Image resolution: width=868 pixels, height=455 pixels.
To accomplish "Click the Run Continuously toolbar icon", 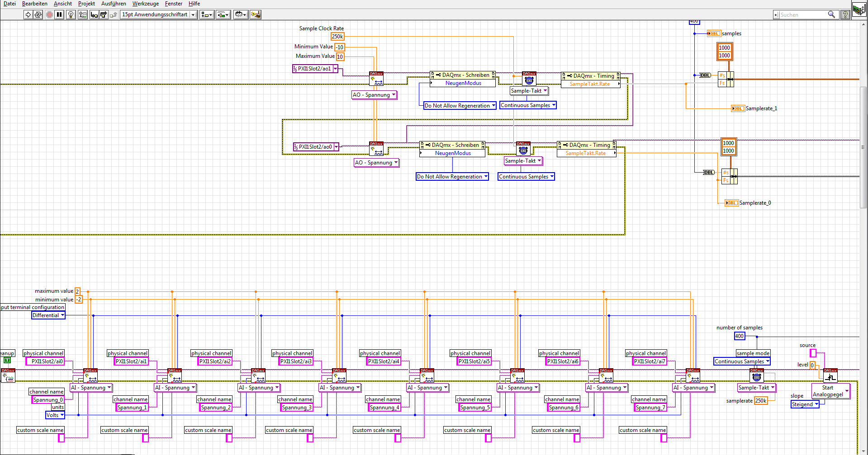I will tap(38, 14).
